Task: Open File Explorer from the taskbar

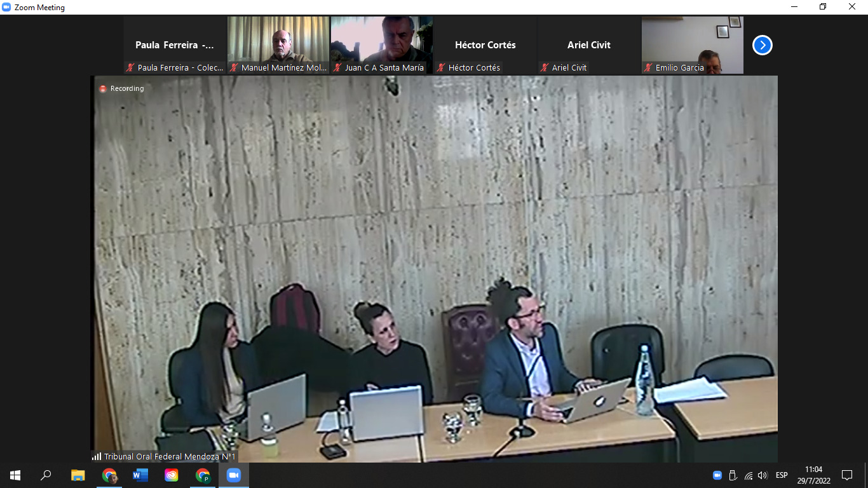Action: pyautogui.click(x=78, y=475)
